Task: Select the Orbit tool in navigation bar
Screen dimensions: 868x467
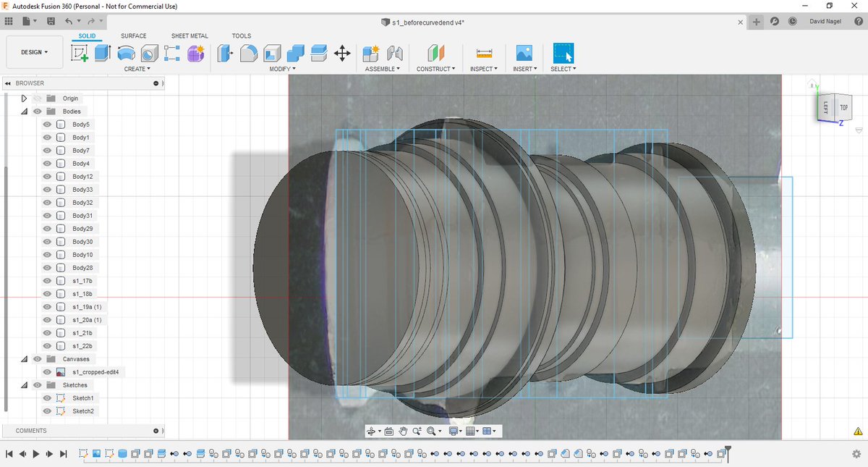Action: pyautogui.click(x=372, y=431)
